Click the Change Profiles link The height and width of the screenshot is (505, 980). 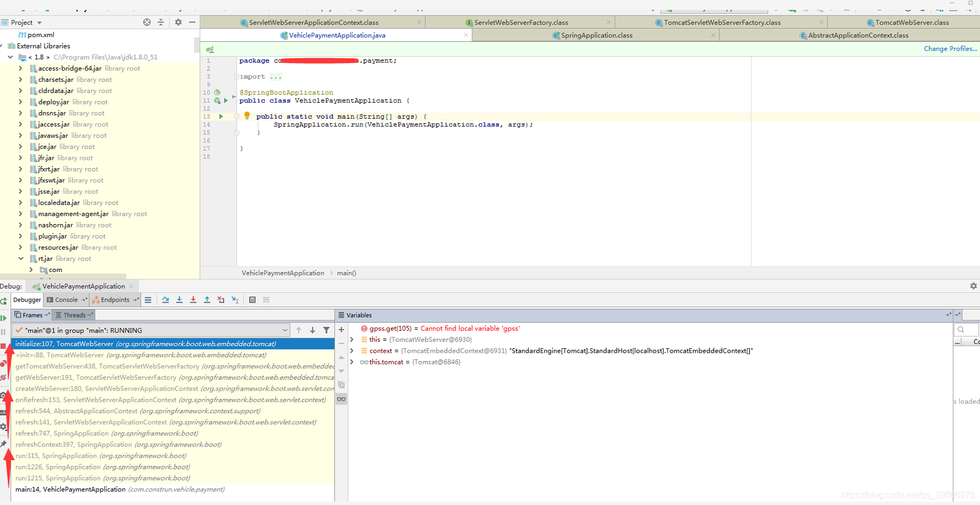pyautogui.click(x=950, y=49)
